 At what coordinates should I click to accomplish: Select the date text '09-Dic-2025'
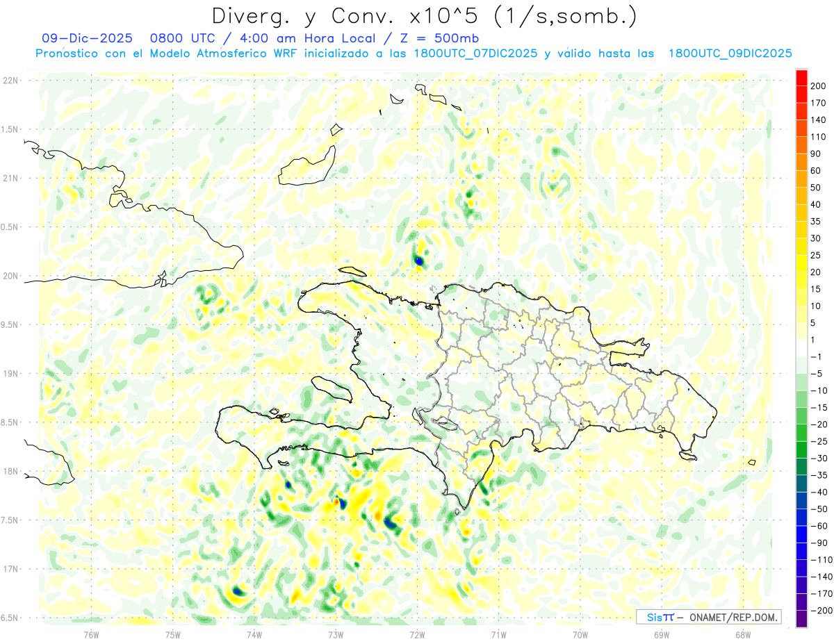[x=87, y=38]
